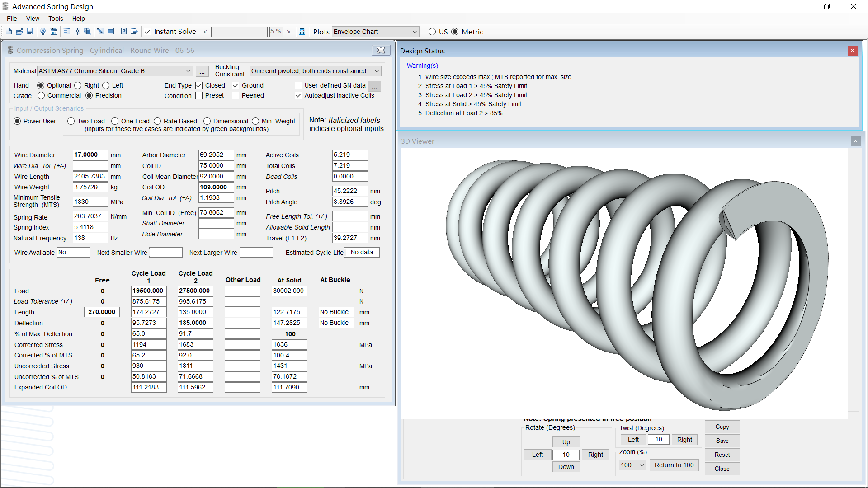Click the question mark help icon
The image size is (868, 488).
point(124,32)
